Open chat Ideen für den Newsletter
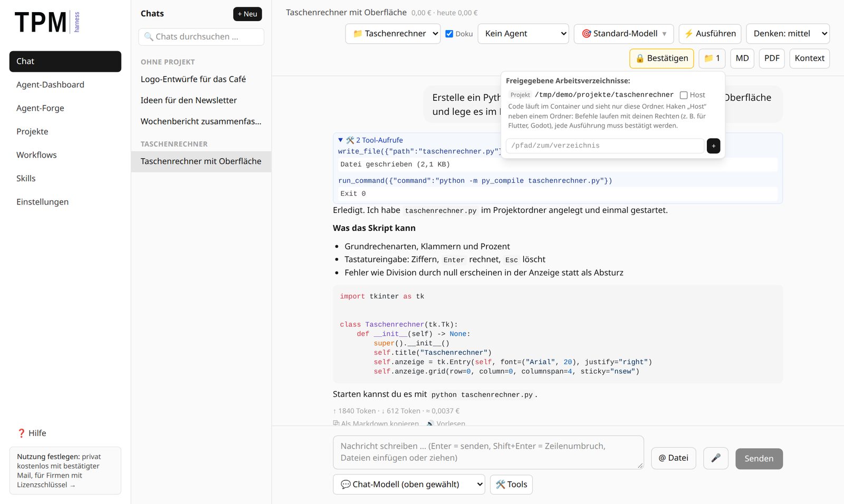 201,100
